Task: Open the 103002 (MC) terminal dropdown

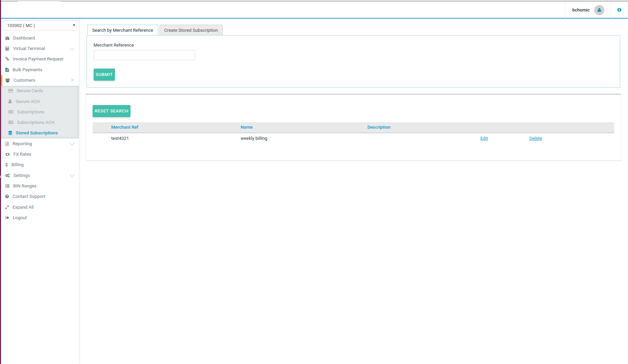Action: click(40, 26)
